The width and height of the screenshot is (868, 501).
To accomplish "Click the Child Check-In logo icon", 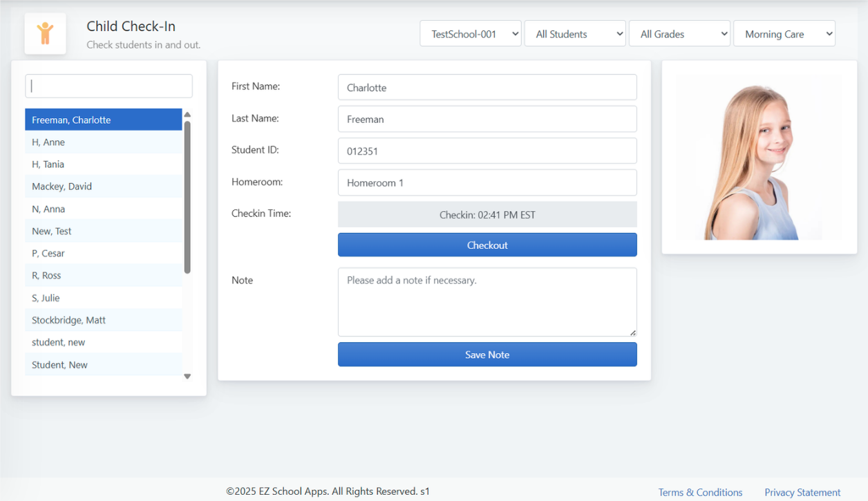I will [x=45, y=33].
